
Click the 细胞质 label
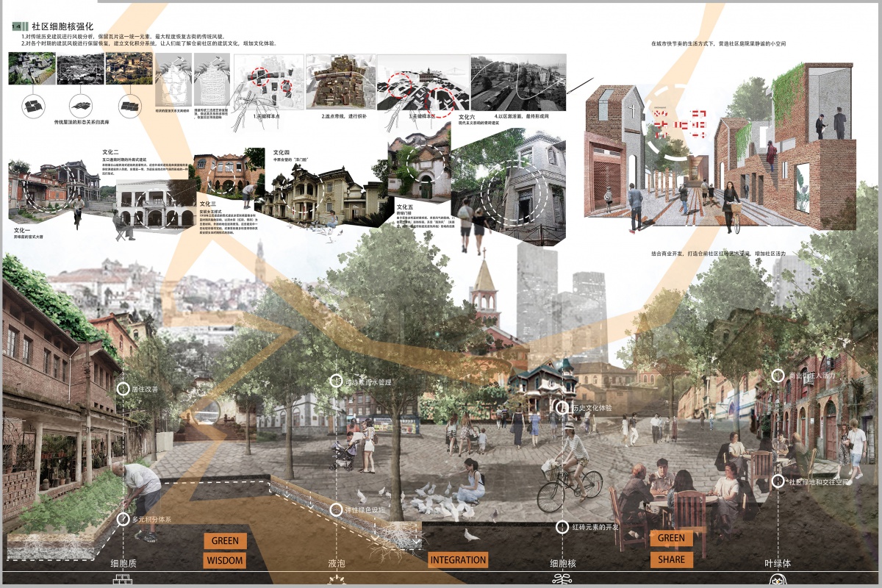(x=123, y=564)
